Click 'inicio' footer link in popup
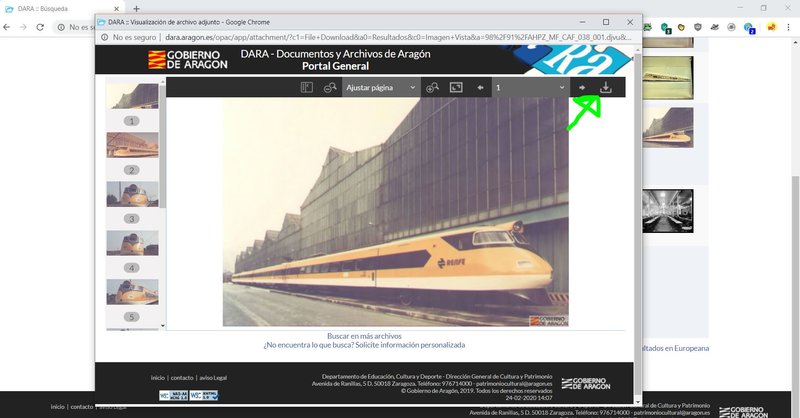The width and height of the screenshot is (800, 418). [x=158, y=378]
